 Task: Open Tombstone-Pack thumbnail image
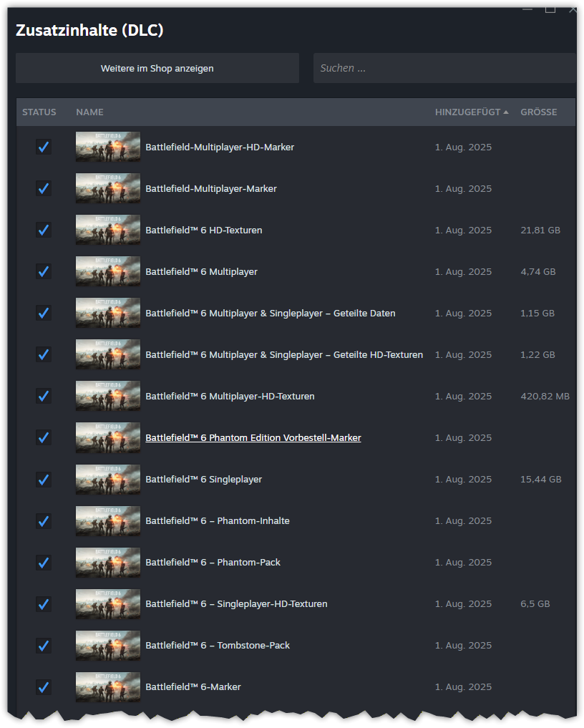coord(107,645)
